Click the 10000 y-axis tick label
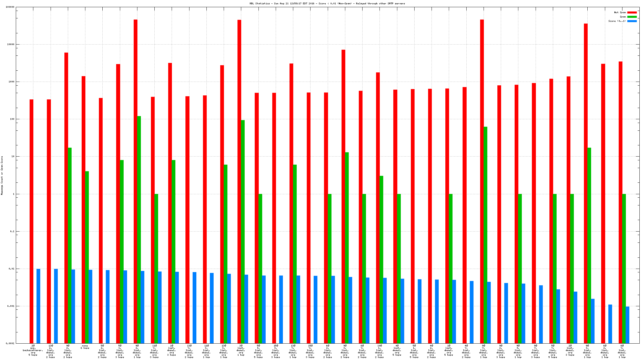Image resolution: width=644 pixels, height=362 pixels. pos(10,44)
